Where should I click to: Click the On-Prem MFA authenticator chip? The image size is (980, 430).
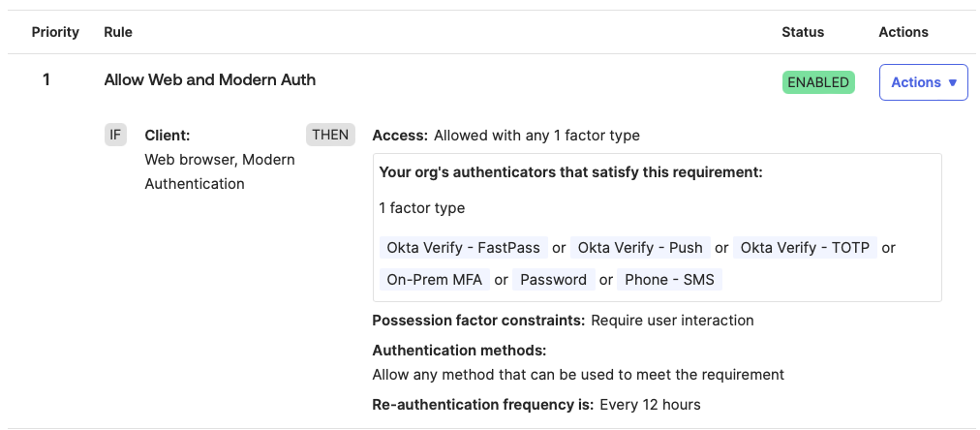tap(433, 280)
